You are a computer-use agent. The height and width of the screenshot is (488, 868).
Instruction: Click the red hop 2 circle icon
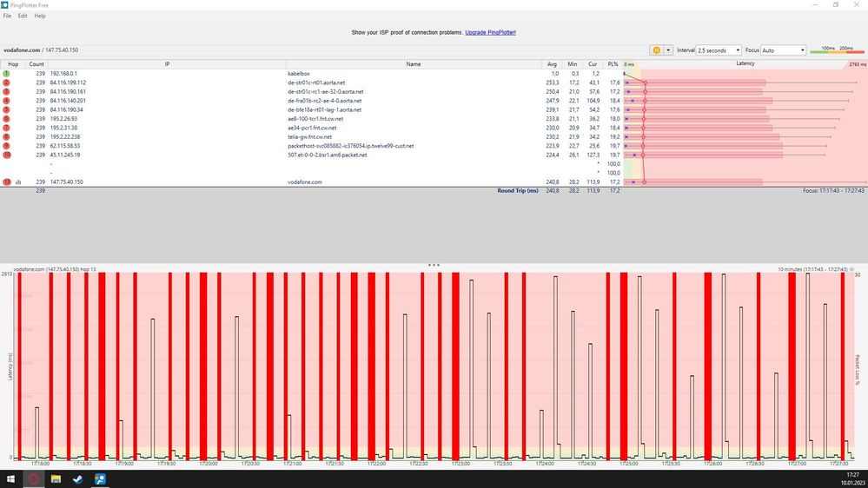tap(7, 82)
